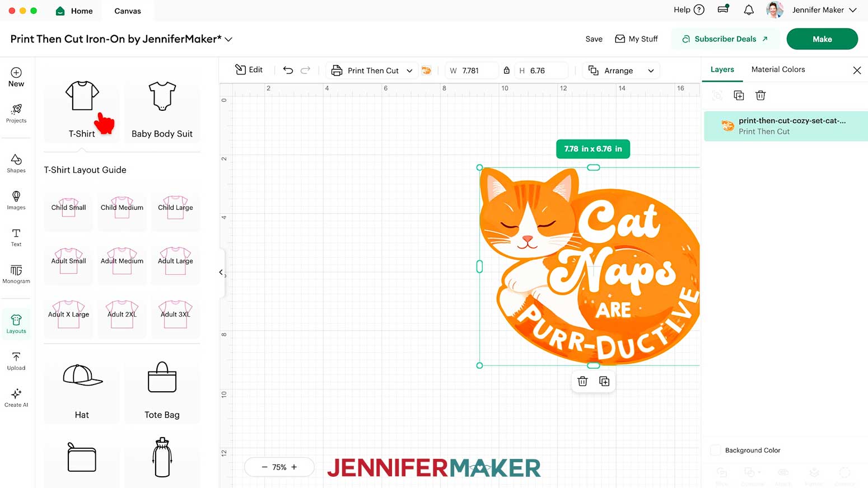Select the water bottle layout icon
Screen dimensions: 868x488
click(x=162, y=457)
